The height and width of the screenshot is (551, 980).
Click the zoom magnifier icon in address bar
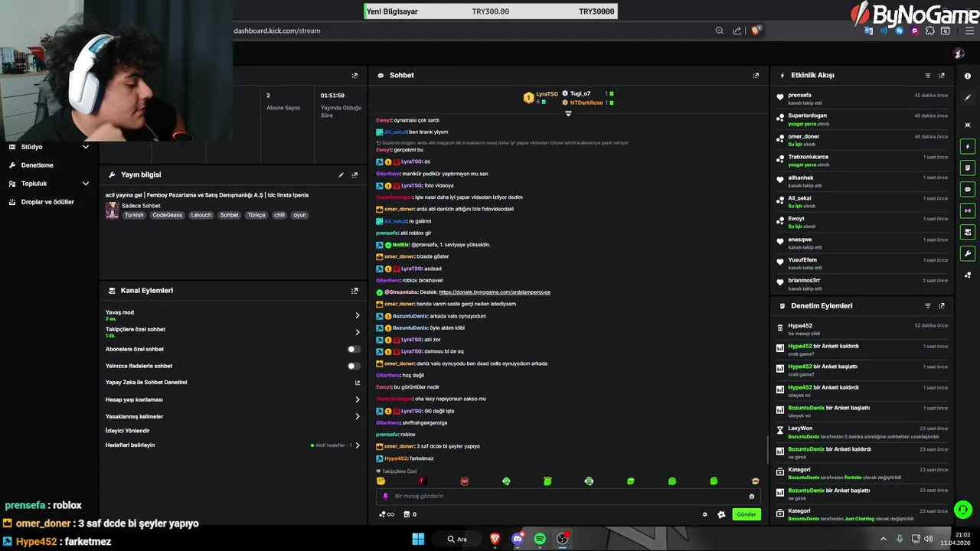point(720,31)
